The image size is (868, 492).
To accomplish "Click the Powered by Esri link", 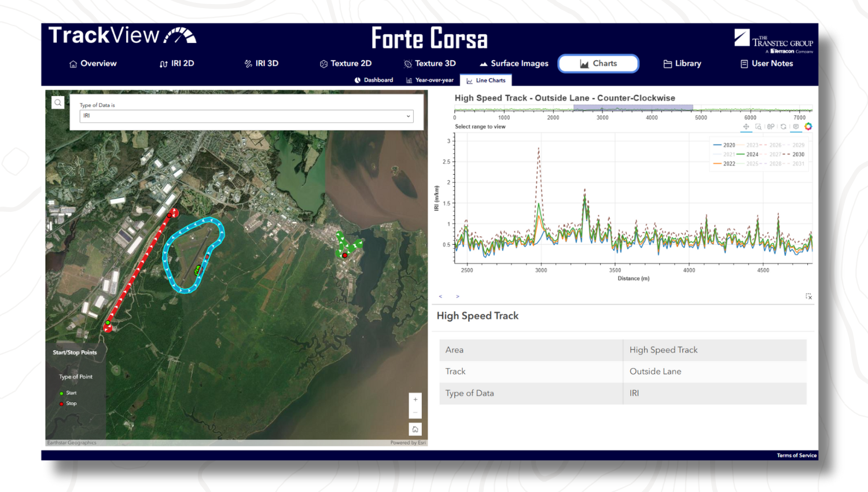I will pyautogui.click(x=408, y=443).
